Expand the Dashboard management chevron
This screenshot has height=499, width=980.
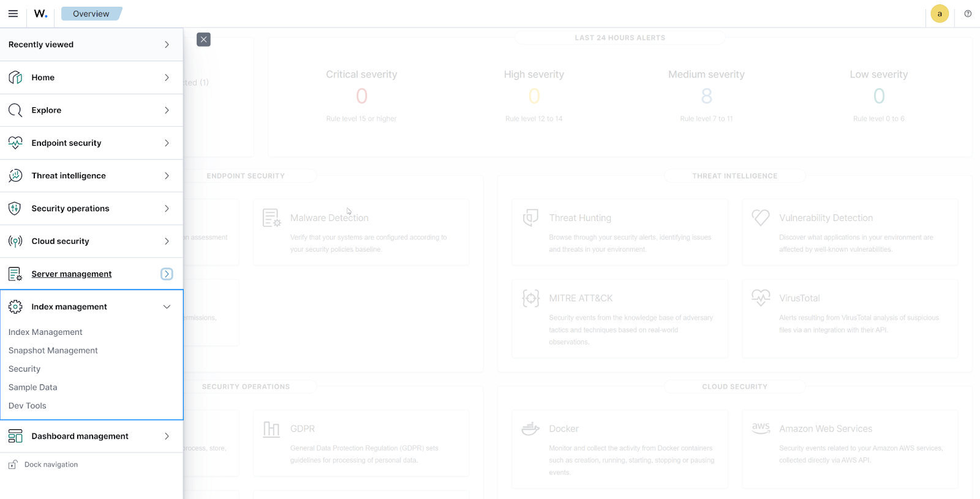click(167, 436)
